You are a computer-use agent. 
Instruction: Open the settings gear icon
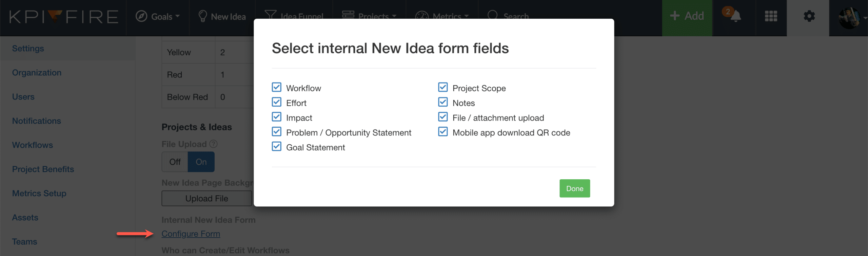[809, 16]
